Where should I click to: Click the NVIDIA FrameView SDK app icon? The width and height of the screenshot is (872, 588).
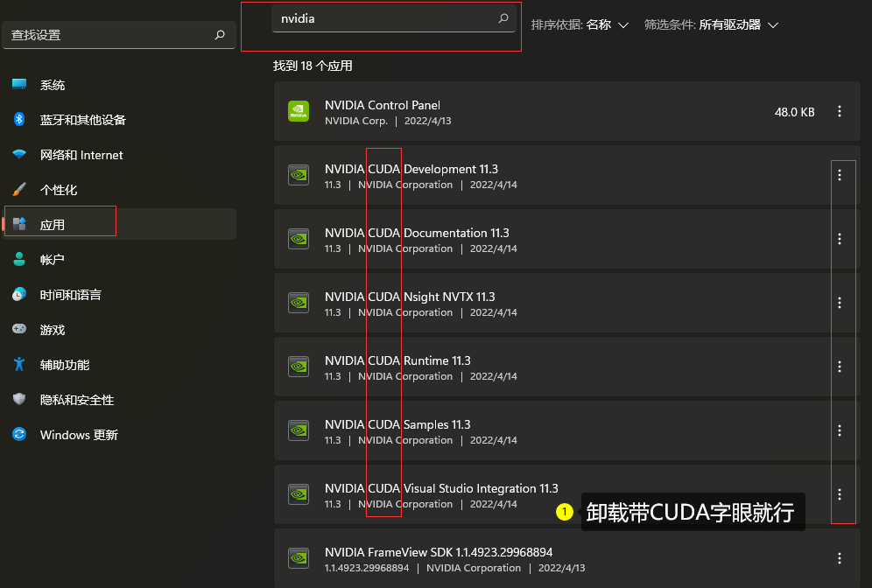pyautogui.click(x=299, y=558)
